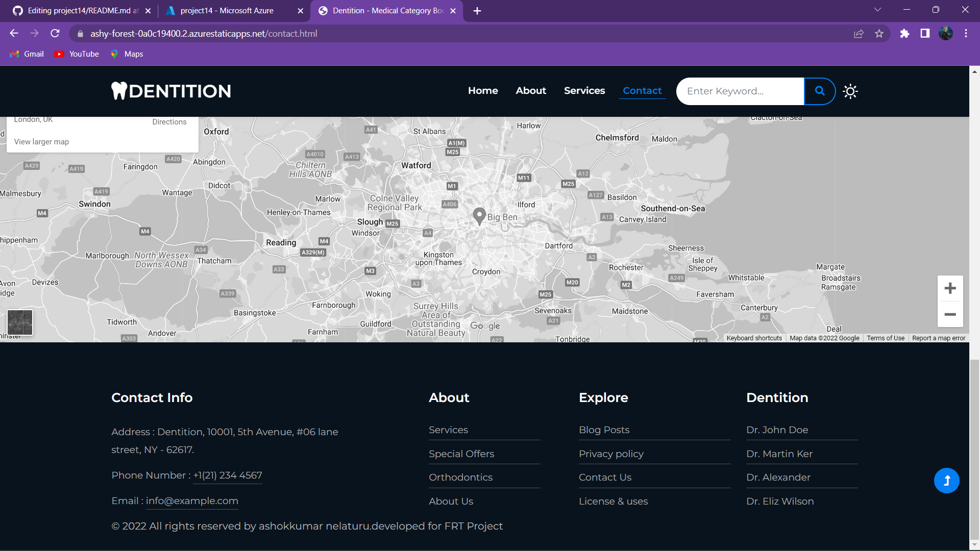The height and width of the screenshot is (551, 980).
Task: Open the browser profile avatar menu
Action: [x=947, y=33]
